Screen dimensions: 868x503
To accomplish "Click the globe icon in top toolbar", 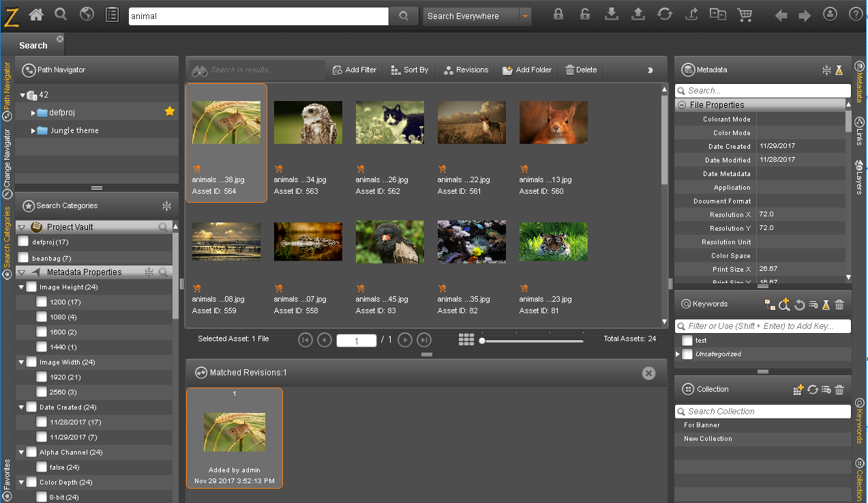I will pyautogui.click(x=87, y=14).
